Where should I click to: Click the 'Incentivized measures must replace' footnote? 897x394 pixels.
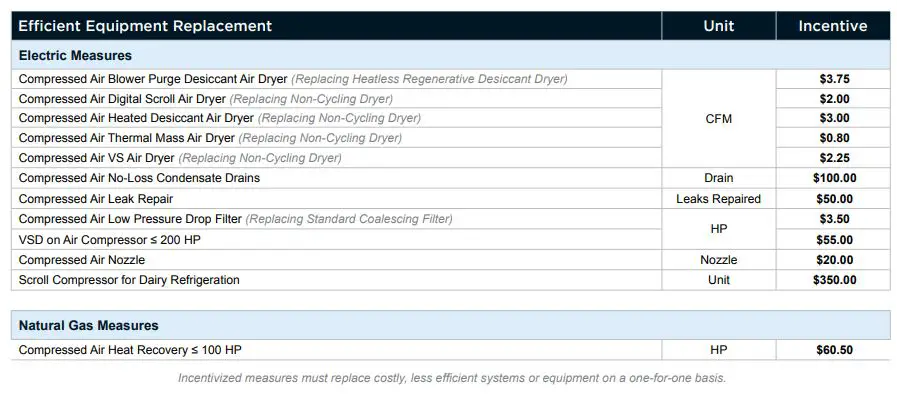(451, 378)
